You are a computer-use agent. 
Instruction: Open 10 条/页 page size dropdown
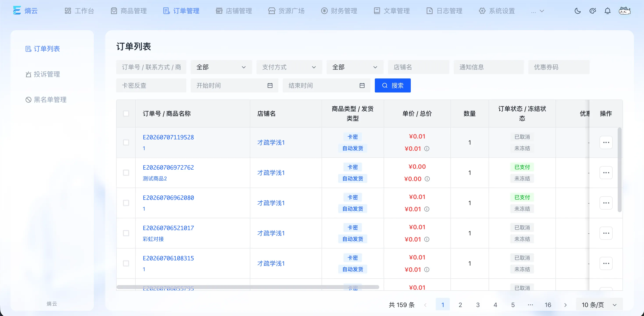[599, 305]
